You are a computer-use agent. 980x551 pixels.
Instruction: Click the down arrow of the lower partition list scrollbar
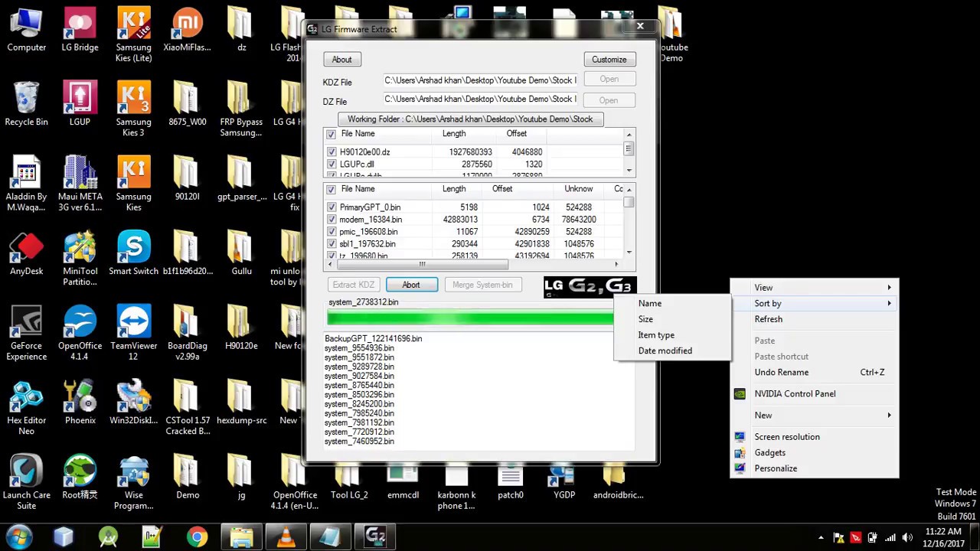pos(629,253)
